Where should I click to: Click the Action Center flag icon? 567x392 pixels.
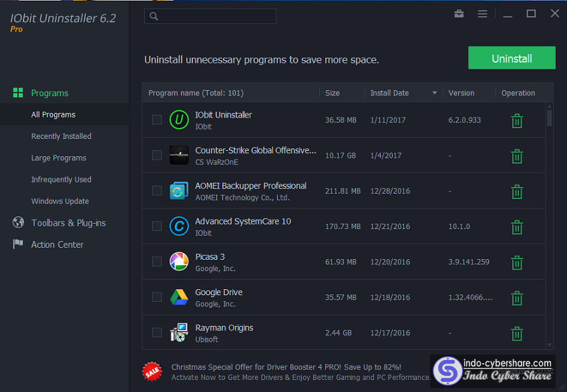(18, 244)
